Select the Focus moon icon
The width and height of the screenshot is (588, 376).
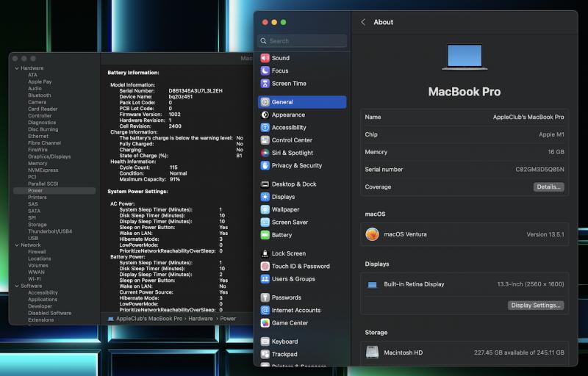265,70
